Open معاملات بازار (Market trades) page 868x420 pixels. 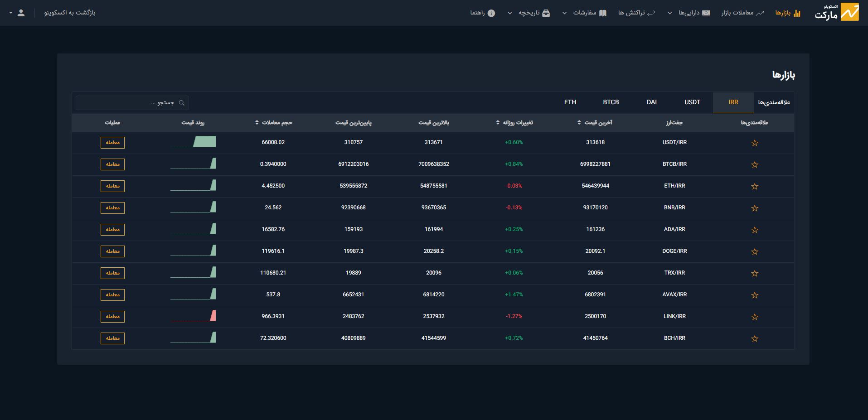742,13
